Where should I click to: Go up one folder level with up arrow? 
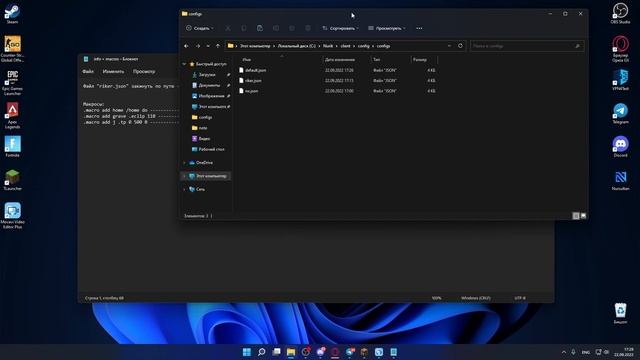pos(218,46)
